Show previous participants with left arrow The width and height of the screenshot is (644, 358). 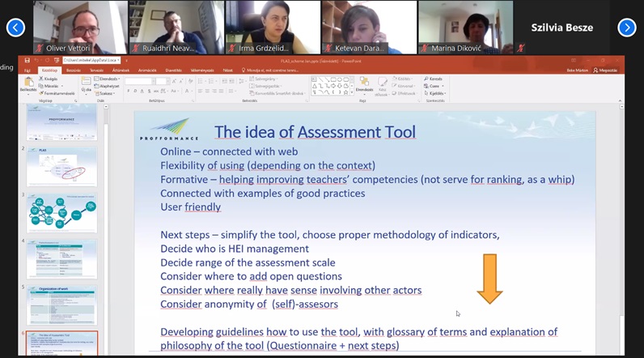pyautogui.click(x=15, y=28)
